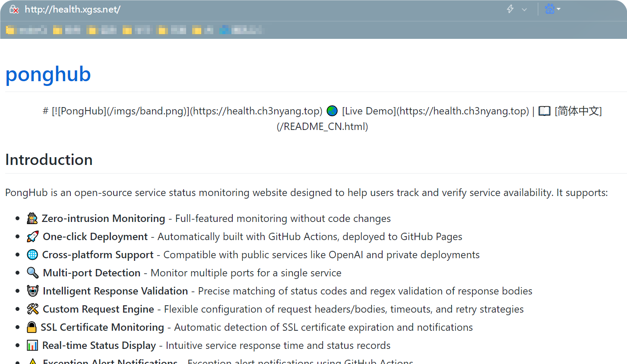Image resolution: width=627 pixels, height=364 pixels.
Task: Click the Baidu paw search engine icon
Action: (x=549, y=9)
